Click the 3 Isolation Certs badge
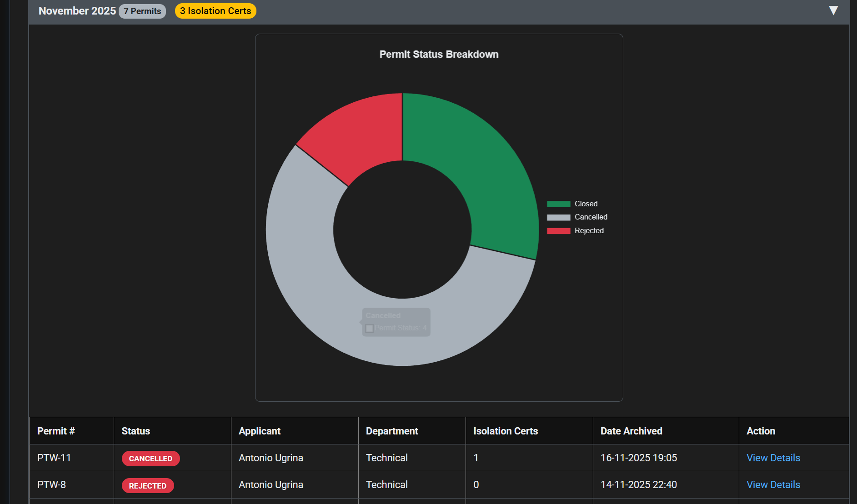The width and height of the screenshot is (857, 504). coord(216,11)
